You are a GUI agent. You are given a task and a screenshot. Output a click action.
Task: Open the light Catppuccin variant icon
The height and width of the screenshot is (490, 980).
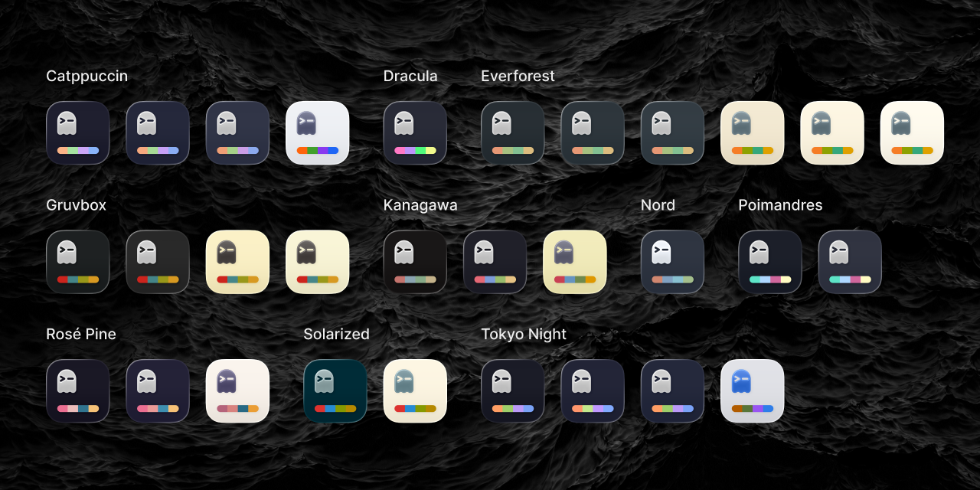point(317,133)
